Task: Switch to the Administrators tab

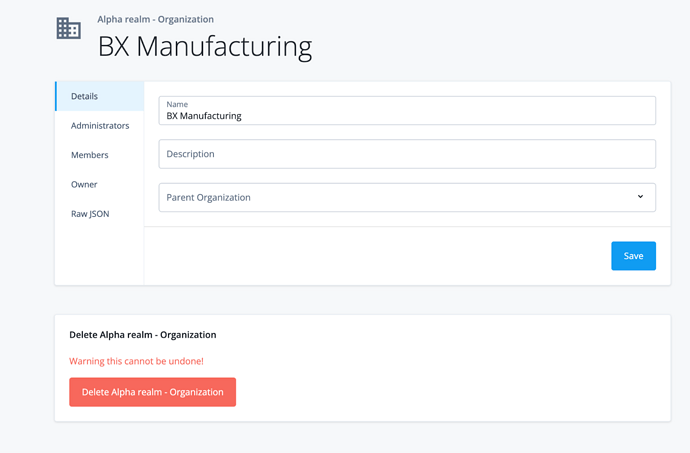Action: 100,126
